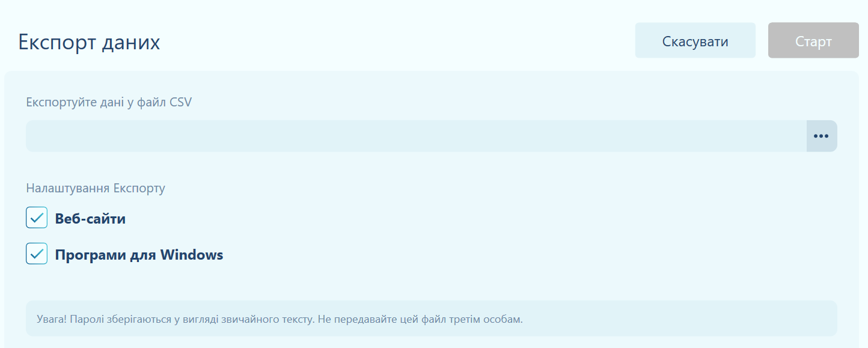Click the checkmark icon beside Веб-сайти
Screen dimensions: 868x348
click(x=37, y=218)
